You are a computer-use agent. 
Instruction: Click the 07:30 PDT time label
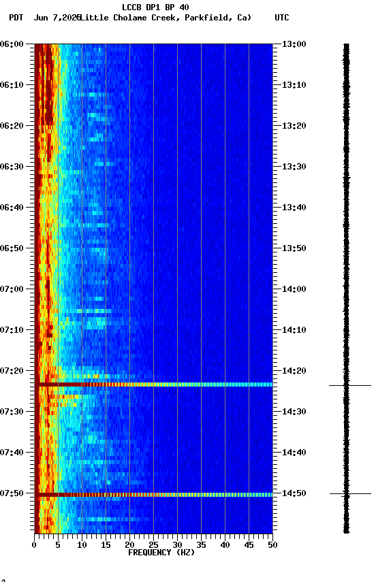12,412
